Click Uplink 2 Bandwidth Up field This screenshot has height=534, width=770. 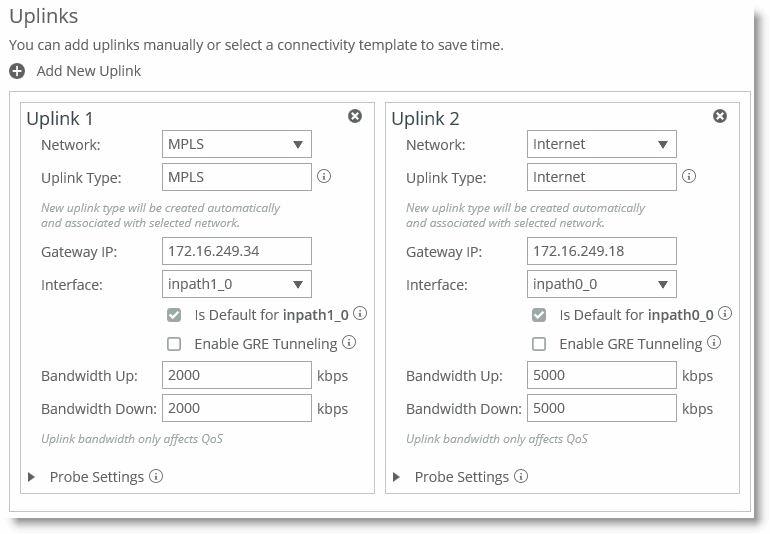(x=602, y=376)
